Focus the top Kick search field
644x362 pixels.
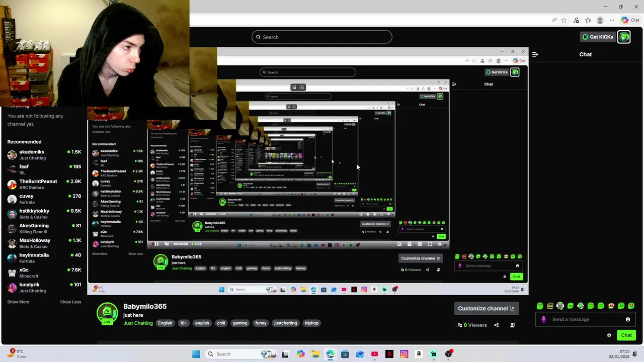click(322, 37)
